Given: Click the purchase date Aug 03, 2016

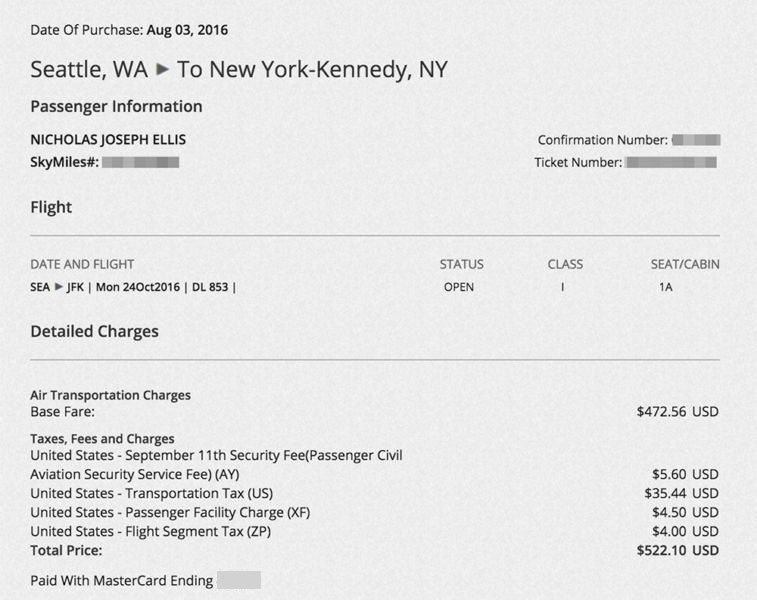Looking at the screenshot, I should pos(187,30).
